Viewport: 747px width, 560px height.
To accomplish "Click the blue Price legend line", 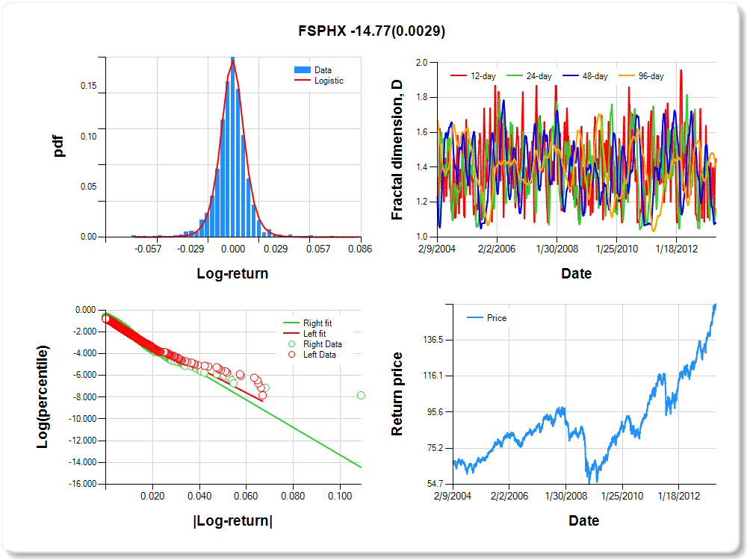I will [475, 317].
